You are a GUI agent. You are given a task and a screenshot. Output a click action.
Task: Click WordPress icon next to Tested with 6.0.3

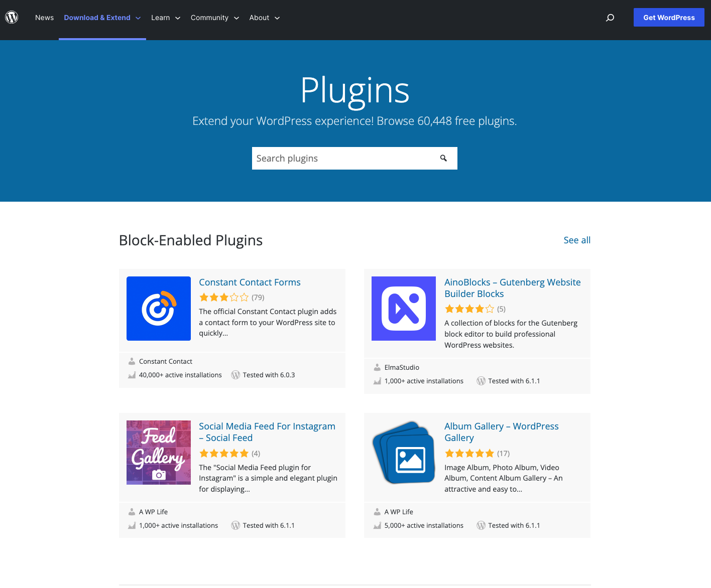point(235,375)
